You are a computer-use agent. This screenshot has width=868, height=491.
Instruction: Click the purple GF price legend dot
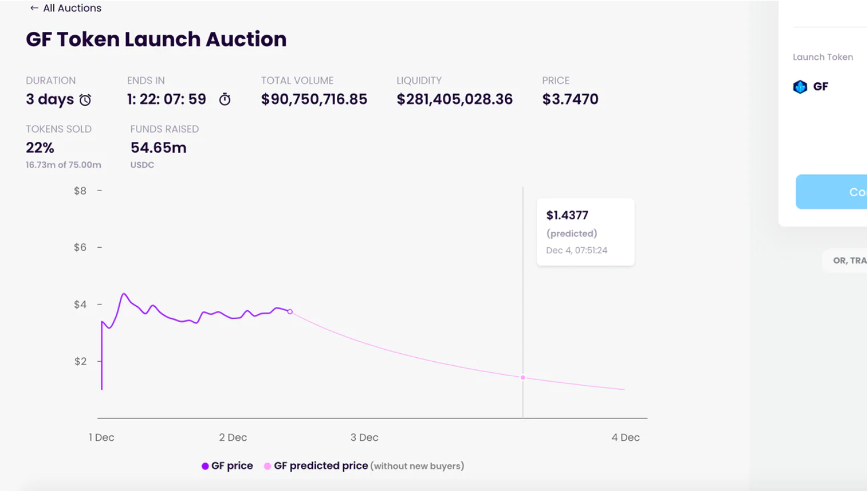pyautogui.click(x=205, y=466)
